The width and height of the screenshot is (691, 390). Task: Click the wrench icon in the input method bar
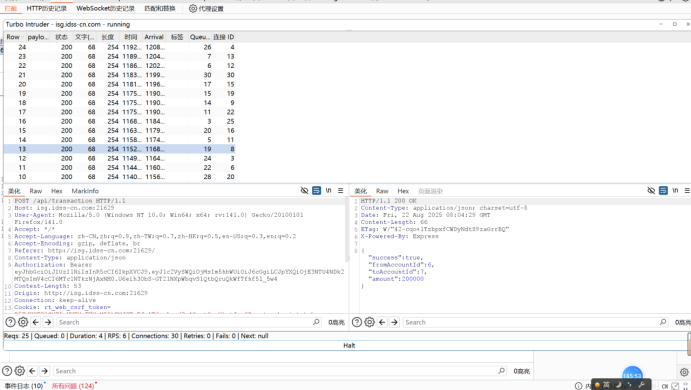pos(641,385)
